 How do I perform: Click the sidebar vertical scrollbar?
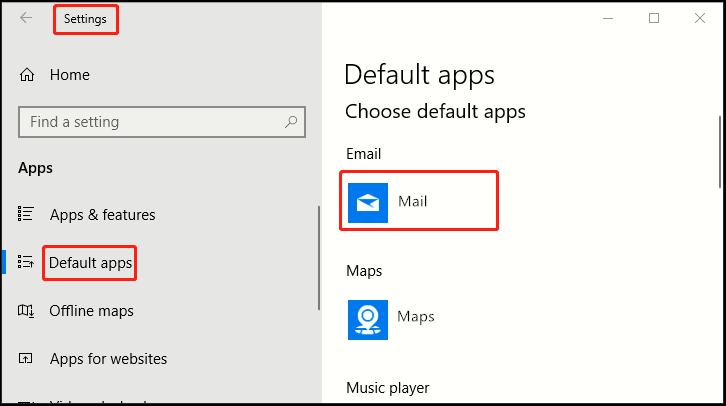(x=319, y=258)
